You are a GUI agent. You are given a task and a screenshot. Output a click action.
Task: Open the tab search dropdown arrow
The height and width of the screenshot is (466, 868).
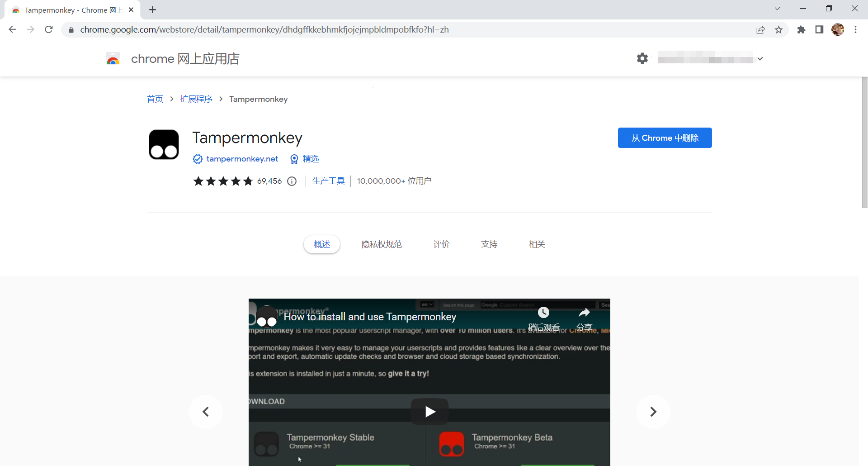(777, 9)
